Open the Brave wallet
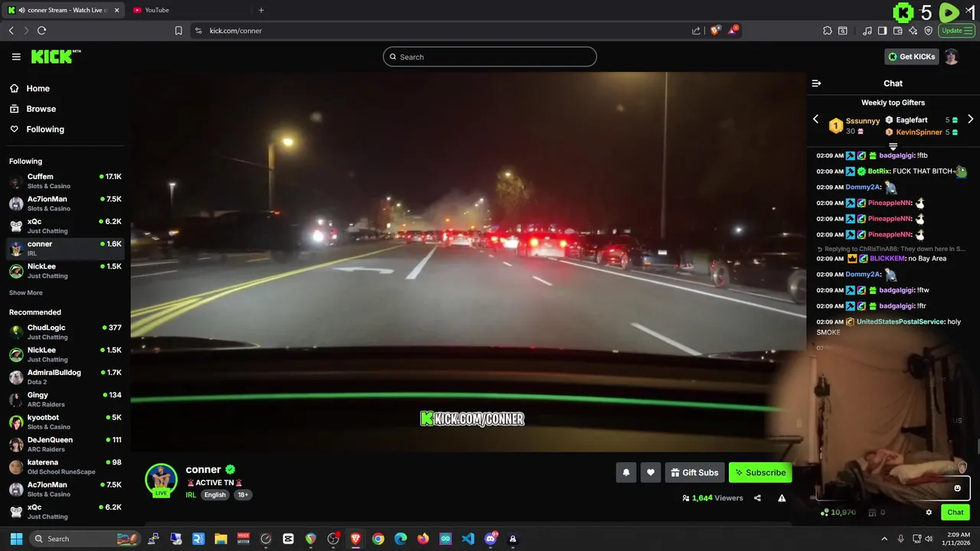The height and width of the screenshot is (551, 980). click(898, 31)
